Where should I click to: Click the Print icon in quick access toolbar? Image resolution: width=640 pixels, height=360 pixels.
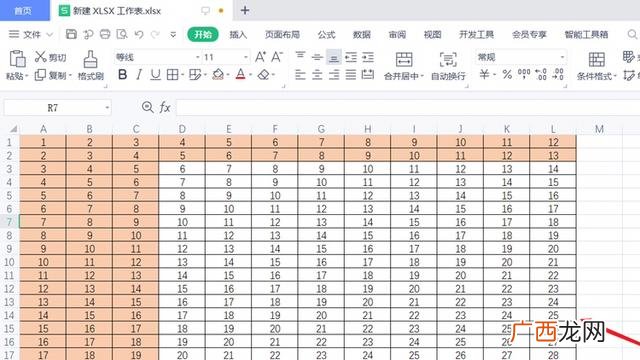pyautogui.click(x=105, y=34)
